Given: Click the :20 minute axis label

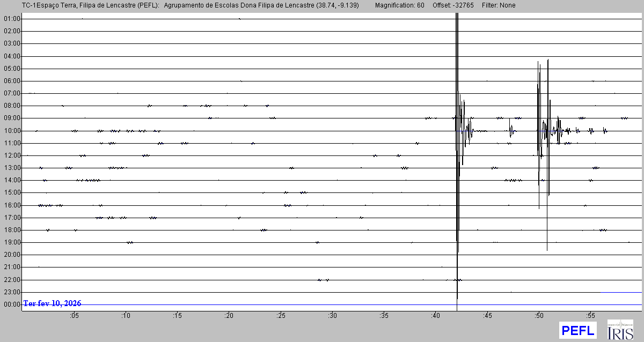Looking at the screenshot, I should coord(229,316).
